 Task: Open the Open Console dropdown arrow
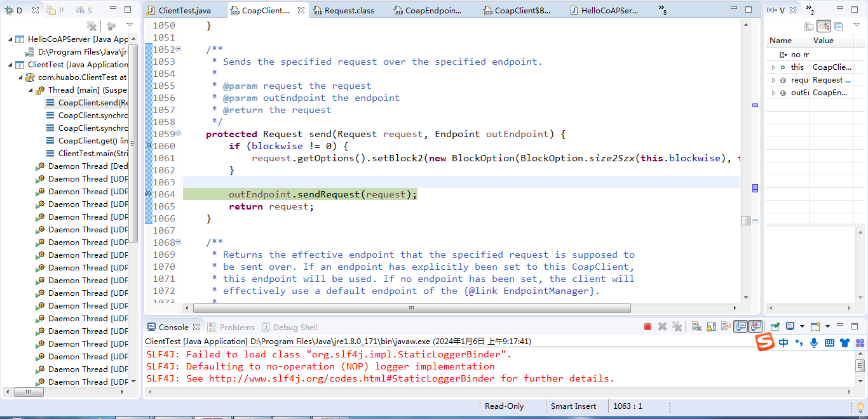pos(827,327)
